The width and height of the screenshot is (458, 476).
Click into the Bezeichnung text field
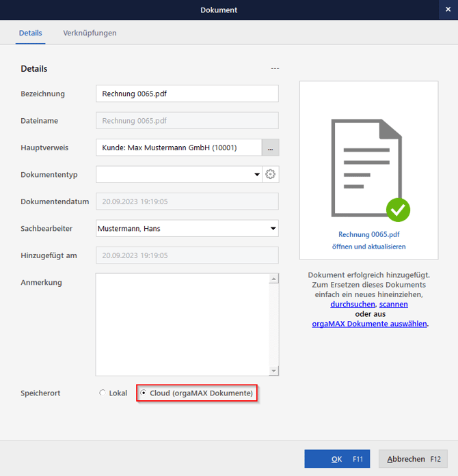click(x=187, y=94)
